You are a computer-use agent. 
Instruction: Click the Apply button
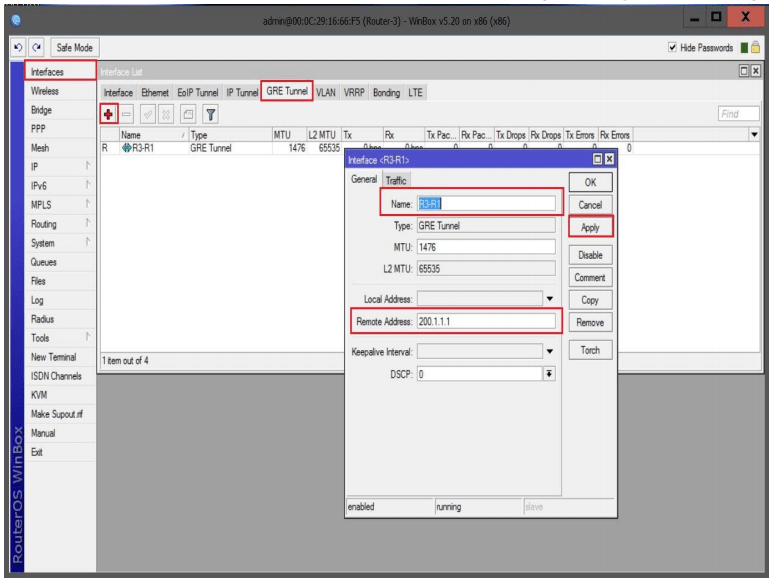(x=590, y=228)
